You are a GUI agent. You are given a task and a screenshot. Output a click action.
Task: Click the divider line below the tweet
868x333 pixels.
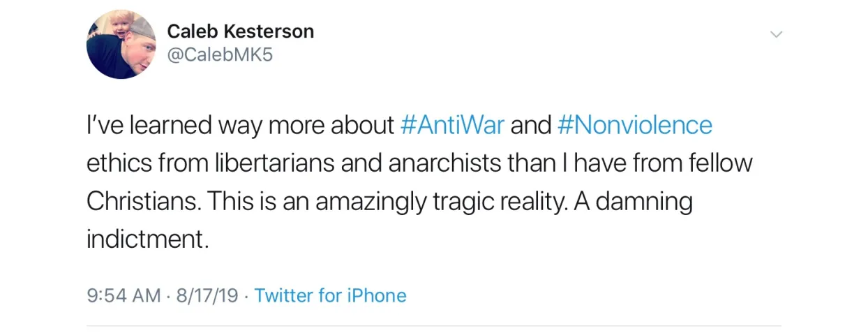[x=433, y=326]
